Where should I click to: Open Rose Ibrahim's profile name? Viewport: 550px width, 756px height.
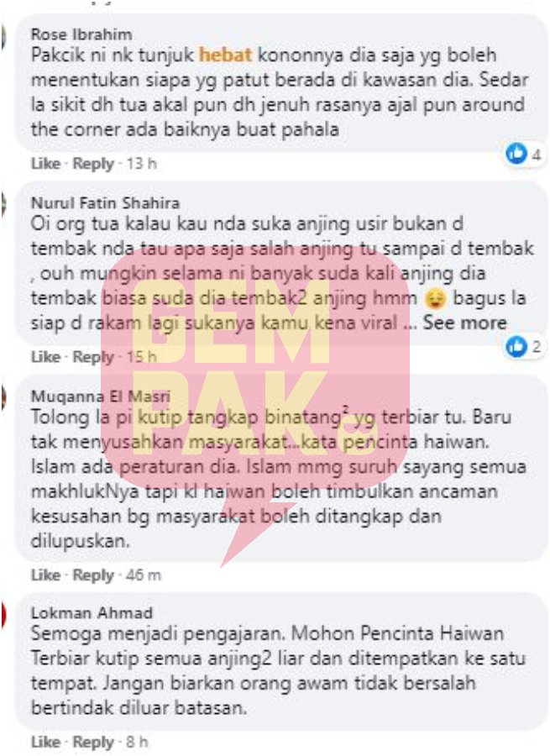(81, 34)
